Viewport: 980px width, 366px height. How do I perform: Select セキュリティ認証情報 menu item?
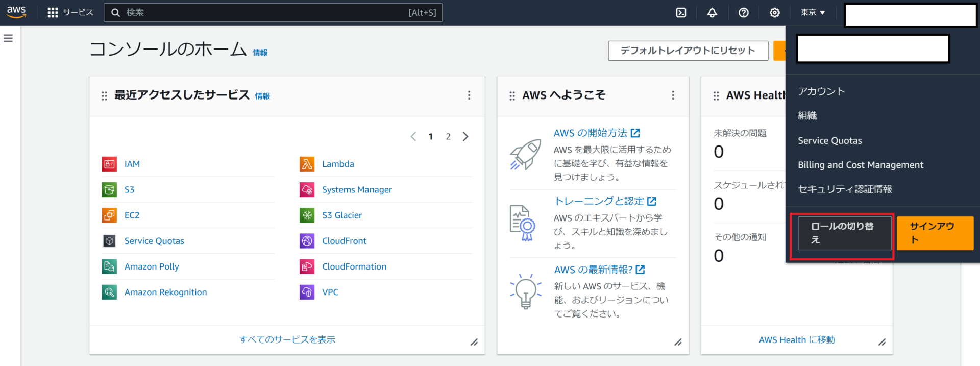pos(845,189)
